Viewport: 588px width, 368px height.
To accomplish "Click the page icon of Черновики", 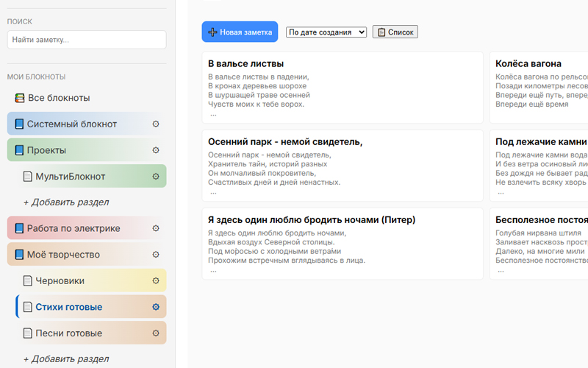I will click(28, 281).
